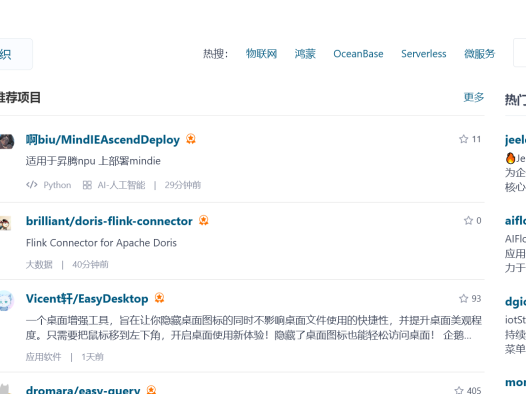
Task: Star the EasyDesktop project
Action: coord(464,298)
